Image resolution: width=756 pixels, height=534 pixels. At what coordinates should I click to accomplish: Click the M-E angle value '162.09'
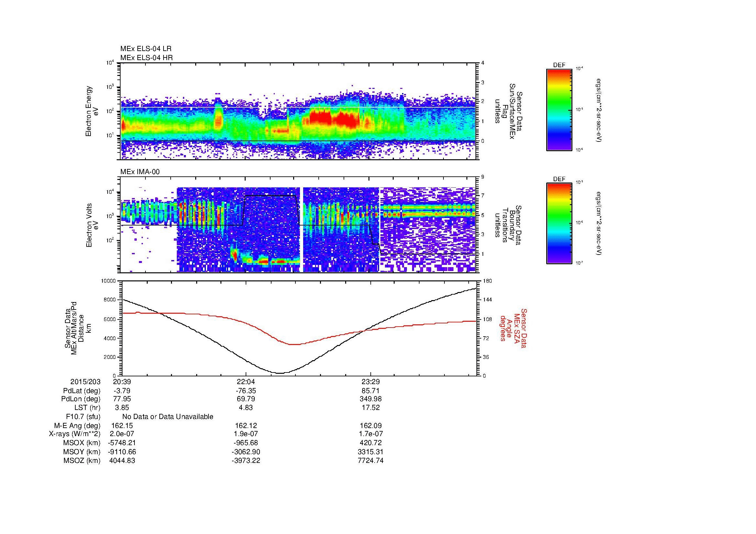371,425
